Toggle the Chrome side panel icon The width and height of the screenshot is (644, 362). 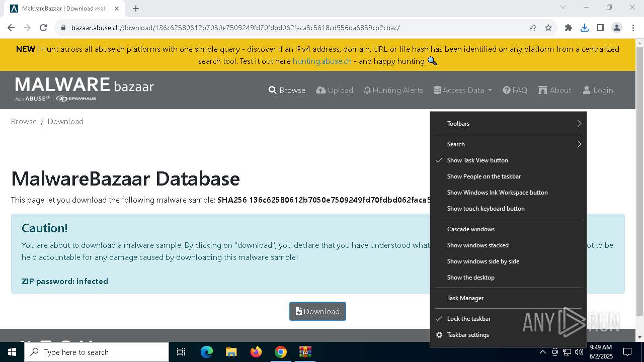point(601,28)
